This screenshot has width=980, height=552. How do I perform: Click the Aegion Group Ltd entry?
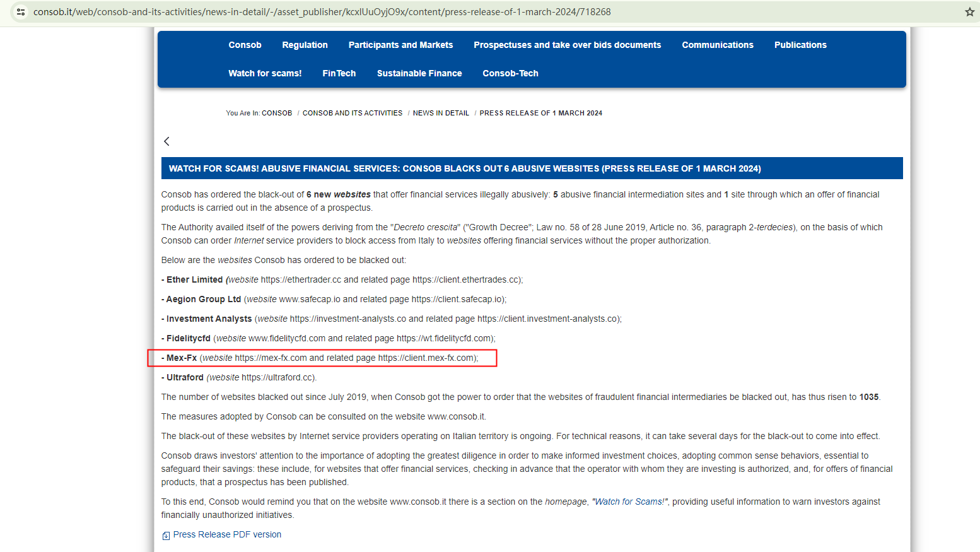[x=334, y=299]
